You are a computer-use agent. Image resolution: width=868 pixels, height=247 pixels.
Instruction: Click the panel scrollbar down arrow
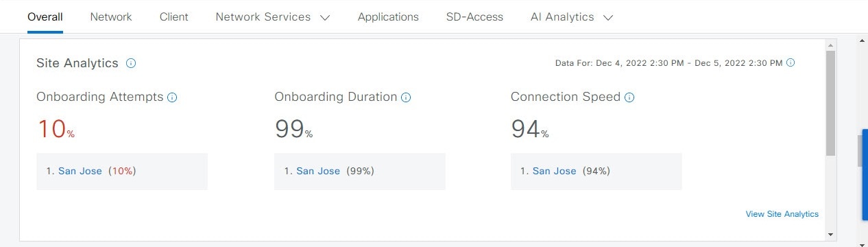831,234
